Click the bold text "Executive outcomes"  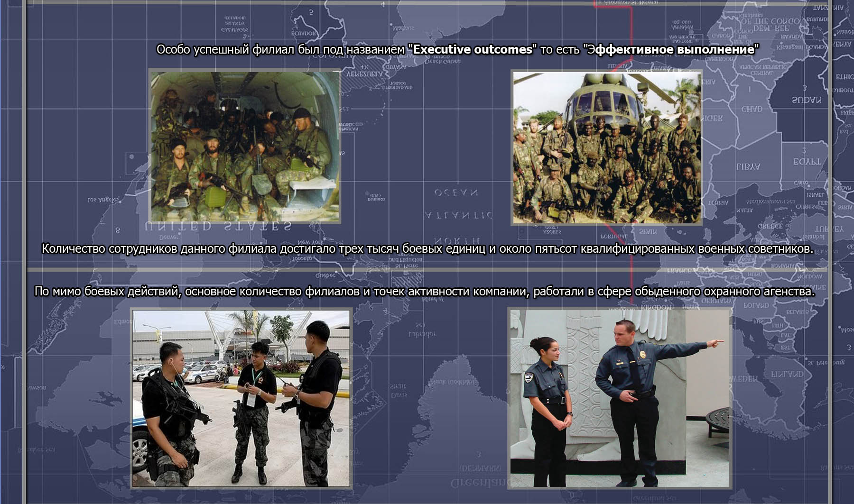tap(473, 50)
